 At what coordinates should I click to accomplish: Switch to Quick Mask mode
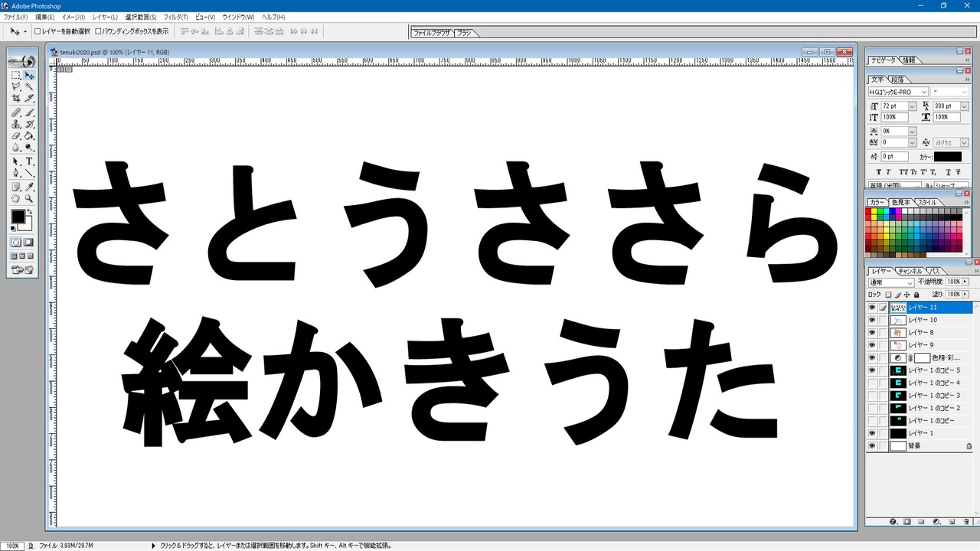pyautogui.click(x=29, y=242)
